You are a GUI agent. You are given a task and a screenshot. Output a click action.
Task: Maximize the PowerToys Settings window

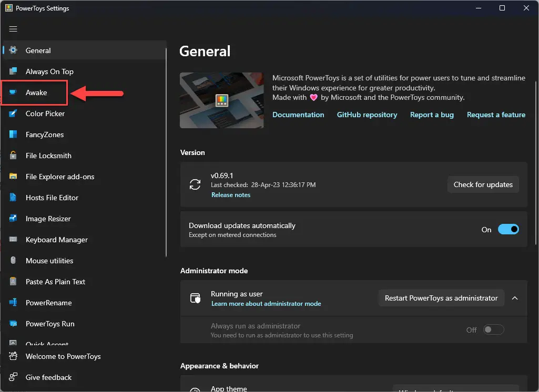[502, 8]
